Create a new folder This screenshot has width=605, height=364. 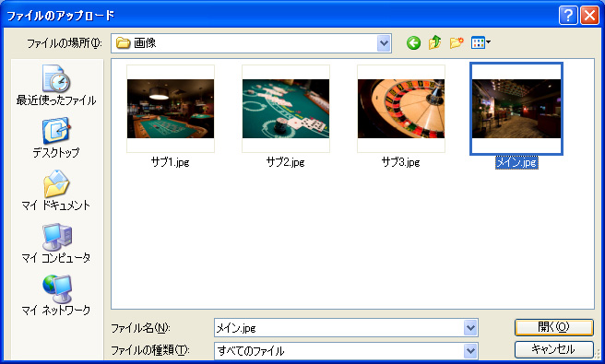tap(457, 42)
